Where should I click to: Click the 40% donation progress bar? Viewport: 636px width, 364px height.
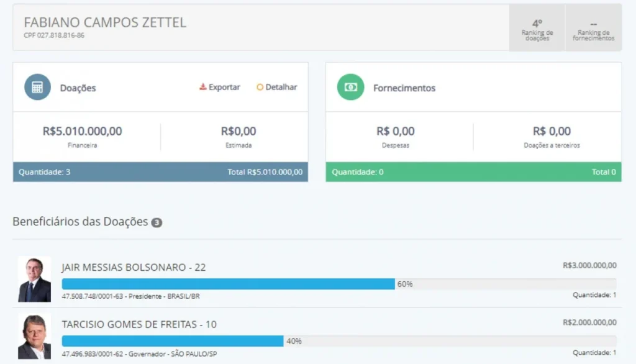173,341
